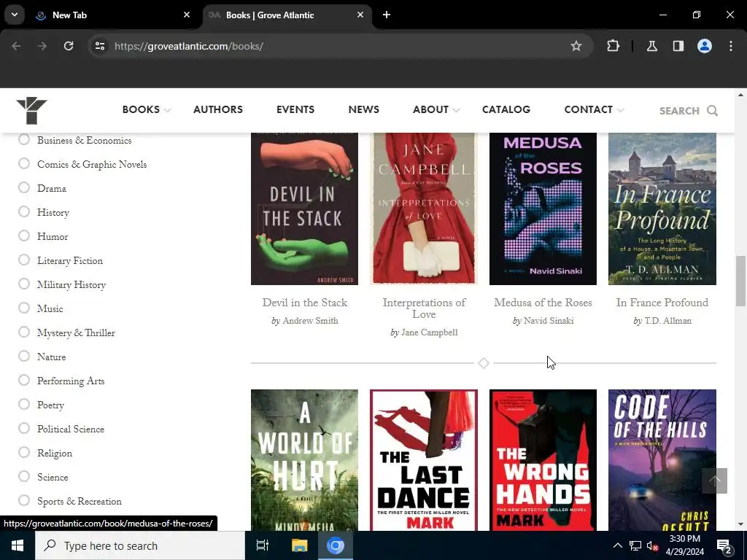Filter by Political Science

click(x=24, y=428)
